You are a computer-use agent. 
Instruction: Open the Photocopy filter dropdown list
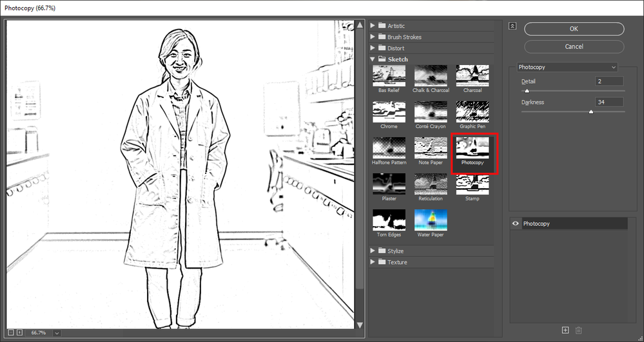(567, 67)
